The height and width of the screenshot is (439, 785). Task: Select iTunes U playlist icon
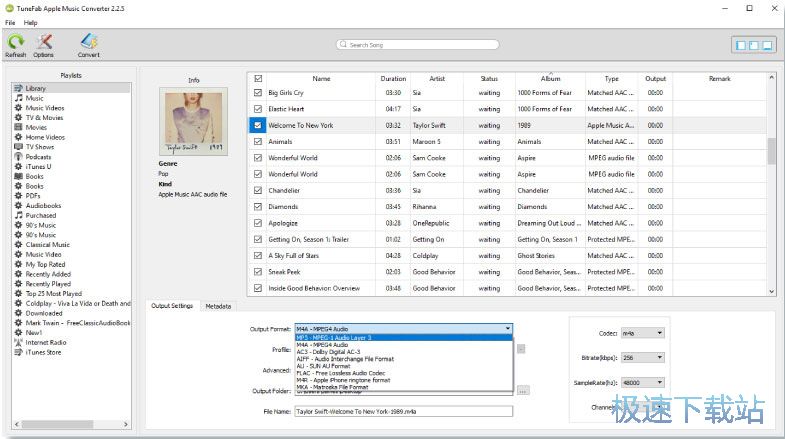point(19,166)
